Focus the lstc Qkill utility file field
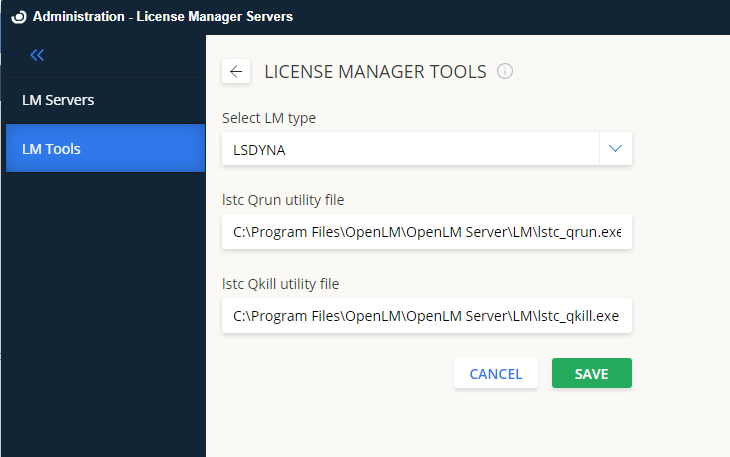Viewport: 730px width, 457px height. tap(426, 316)
